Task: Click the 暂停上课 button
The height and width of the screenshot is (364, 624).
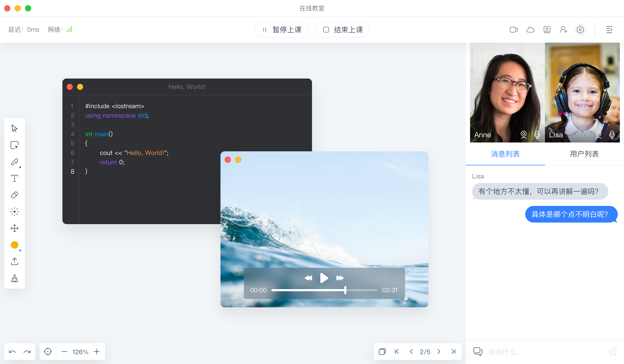Action: [281, 30]
